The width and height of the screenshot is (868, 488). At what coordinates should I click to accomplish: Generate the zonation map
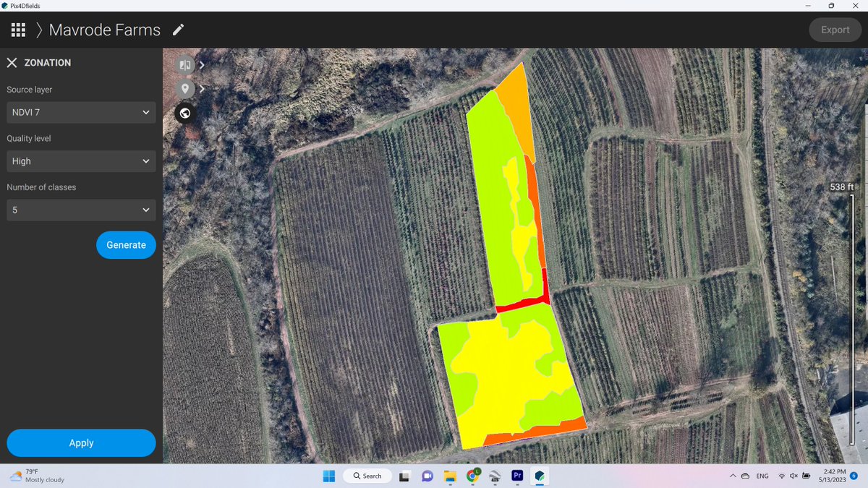pyautogui.click(x=126, y=244)
